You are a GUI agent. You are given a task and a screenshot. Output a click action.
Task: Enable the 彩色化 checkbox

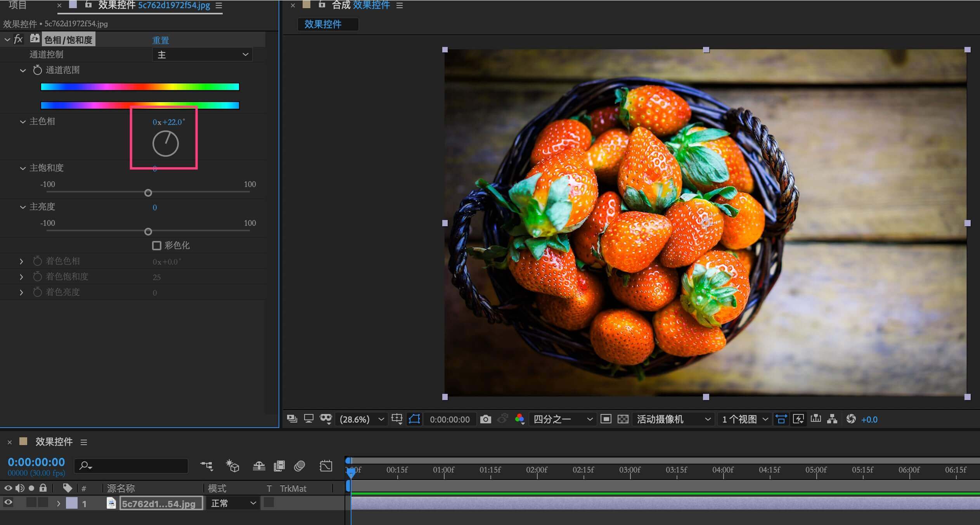[157, 245]
